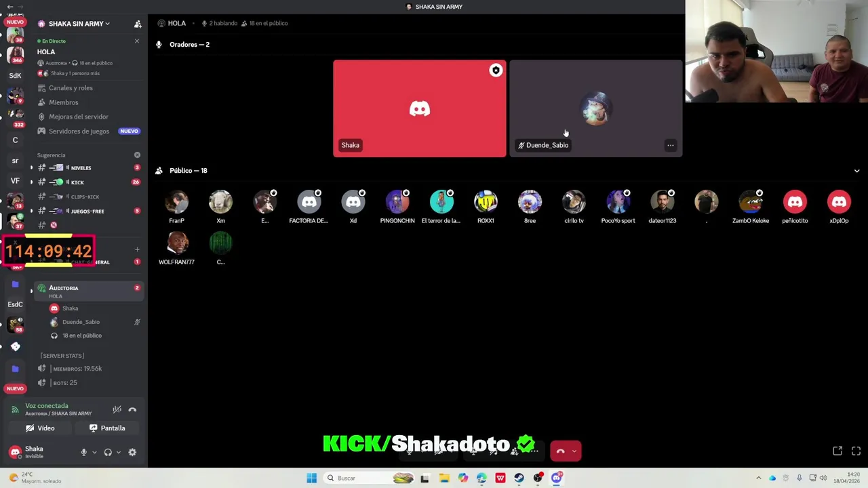
Task: Open the Steam icon in the taskbar
Action: pyautogui.click(x=519, y=478)
